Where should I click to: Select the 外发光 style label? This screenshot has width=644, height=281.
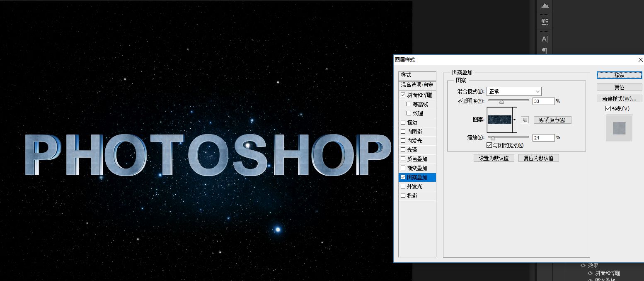point(414,186)
